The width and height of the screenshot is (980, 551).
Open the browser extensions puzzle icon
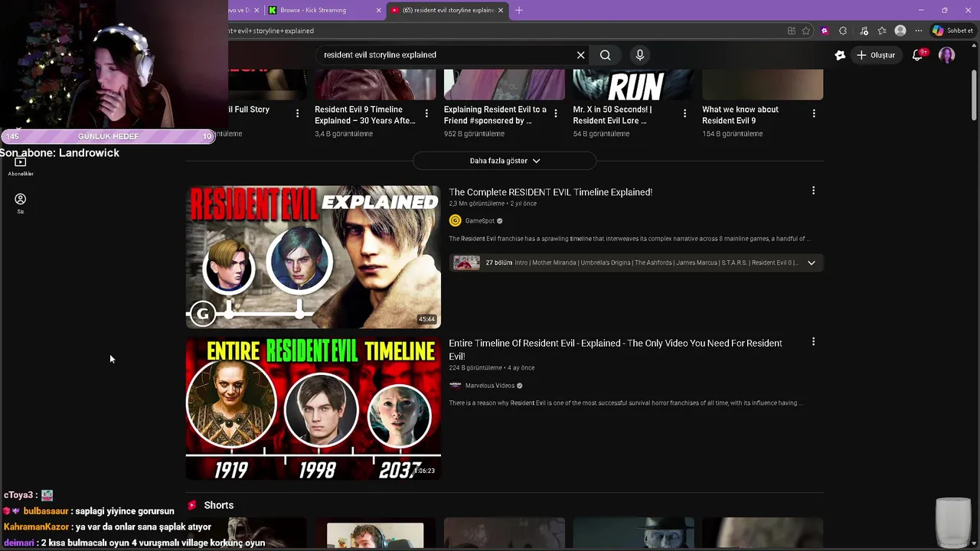point(843,31)
